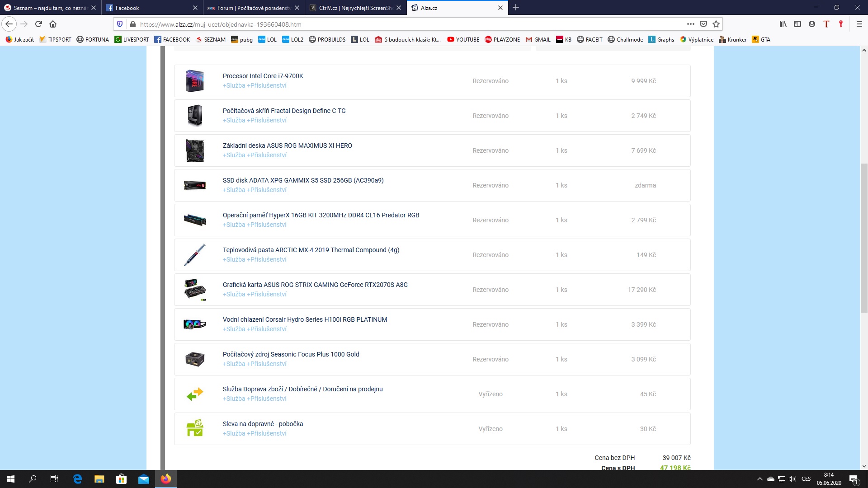
Task: Open the Výplatnice bookmark
Action: pos(697,39)
